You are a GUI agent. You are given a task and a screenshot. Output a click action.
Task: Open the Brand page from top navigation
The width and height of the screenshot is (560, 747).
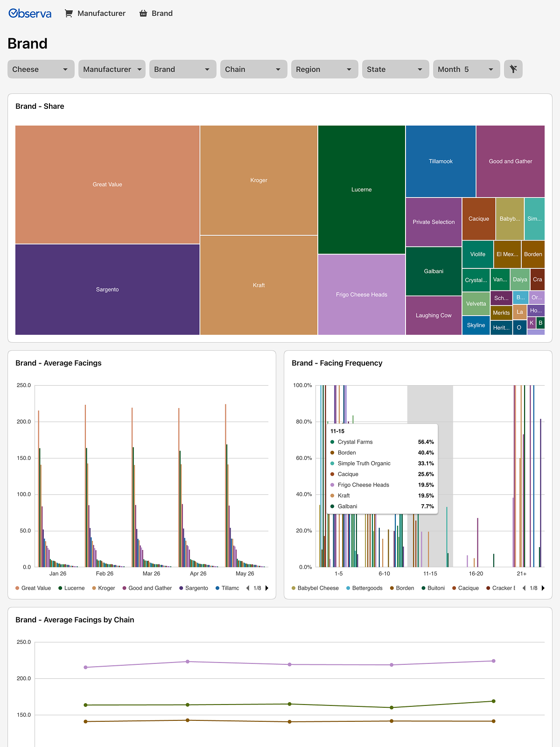pos(156,14)
